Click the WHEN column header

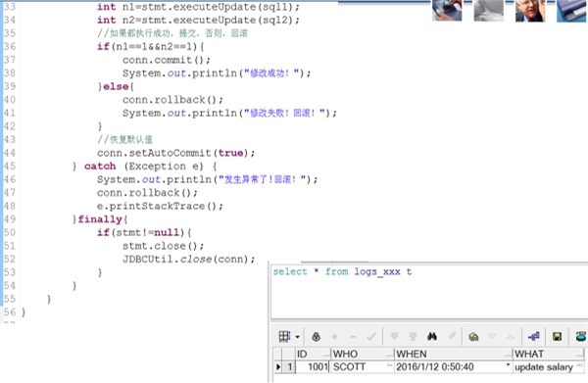454,354
